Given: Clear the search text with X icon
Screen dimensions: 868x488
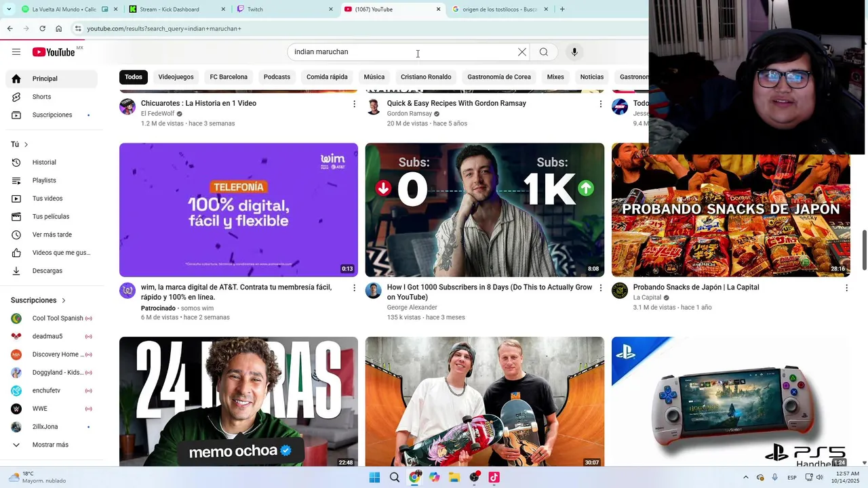Looking at the screenshot, I should (x=522, y=52).
